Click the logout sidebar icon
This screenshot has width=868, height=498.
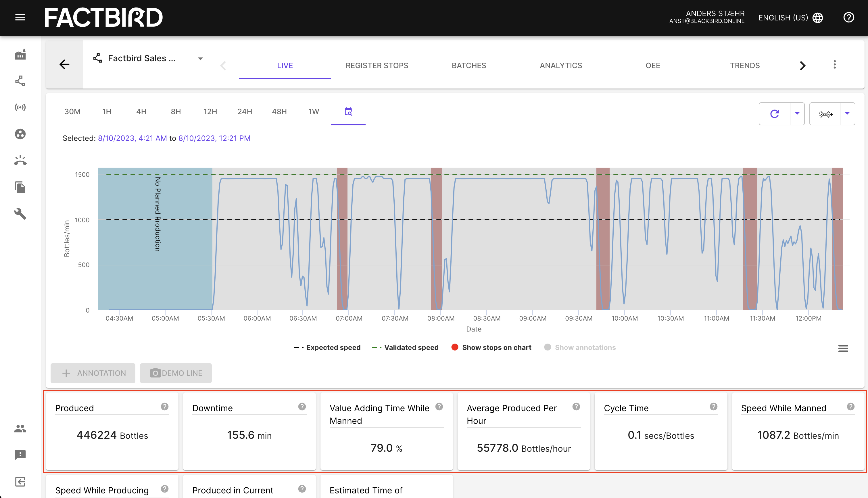[x=20, y=482]
